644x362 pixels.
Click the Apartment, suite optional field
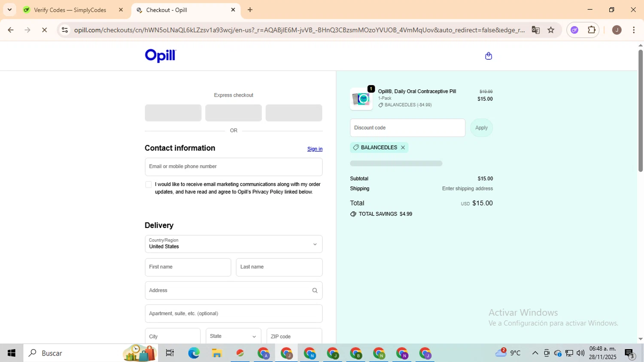pos(234,313)
